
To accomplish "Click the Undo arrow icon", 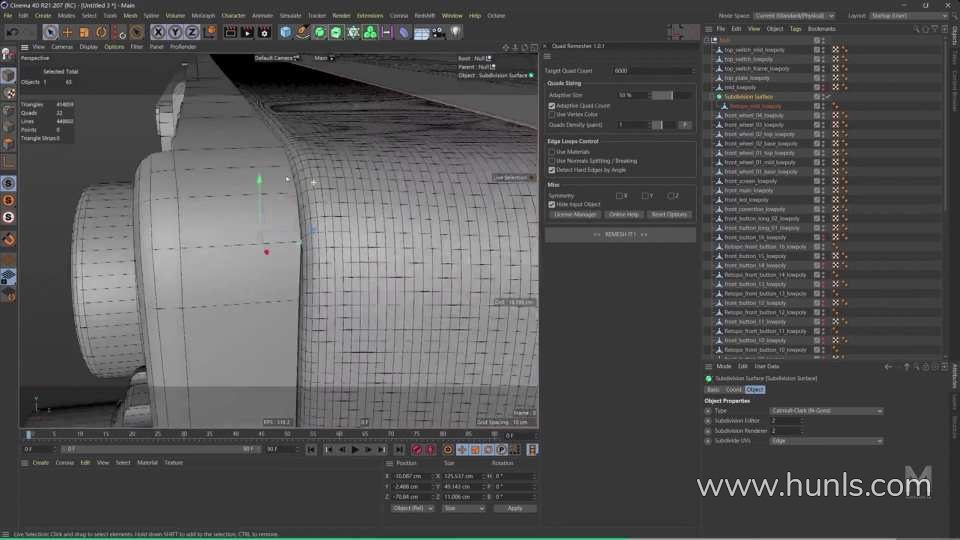I will click(11, 32).
